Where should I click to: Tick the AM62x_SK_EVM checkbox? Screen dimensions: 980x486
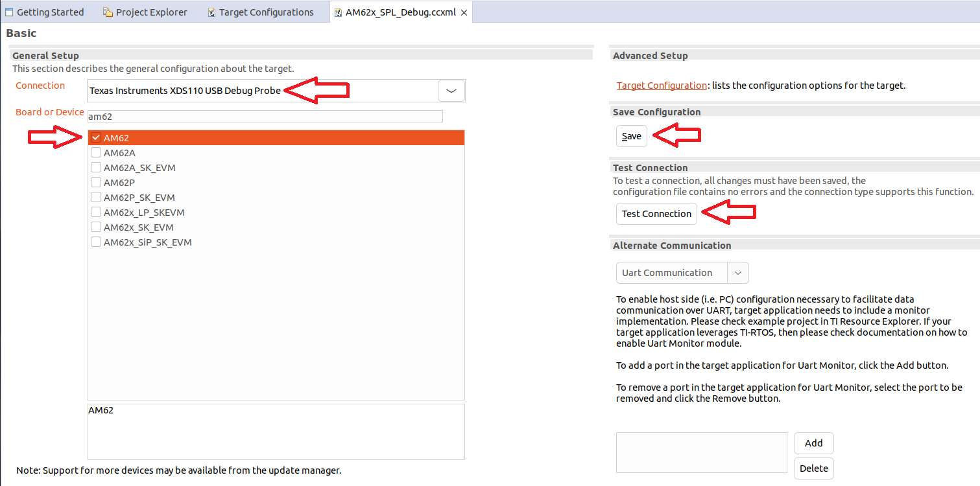[96, 227]
